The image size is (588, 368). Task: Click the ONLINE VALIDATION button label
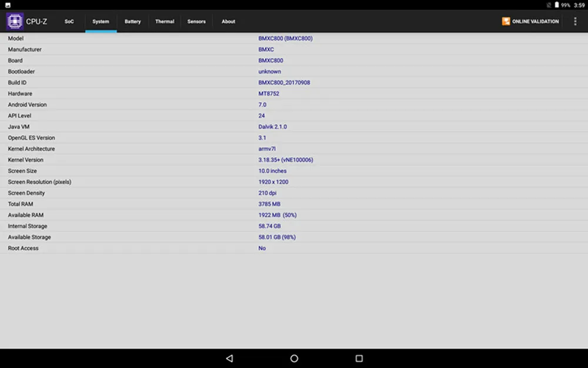coord(535,21)
